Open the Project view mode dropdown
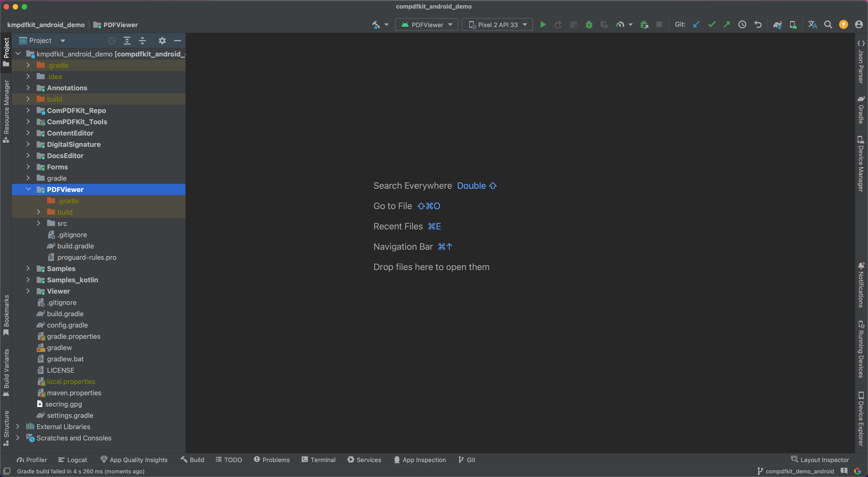Viewport: 868px width, 477px height. (x=42, y=41)
